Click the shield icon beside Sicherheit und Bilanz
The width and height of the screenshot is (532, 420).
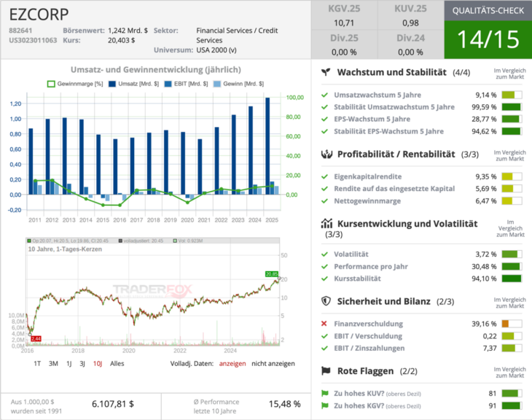pyautogui.click(x=327, y=300)
